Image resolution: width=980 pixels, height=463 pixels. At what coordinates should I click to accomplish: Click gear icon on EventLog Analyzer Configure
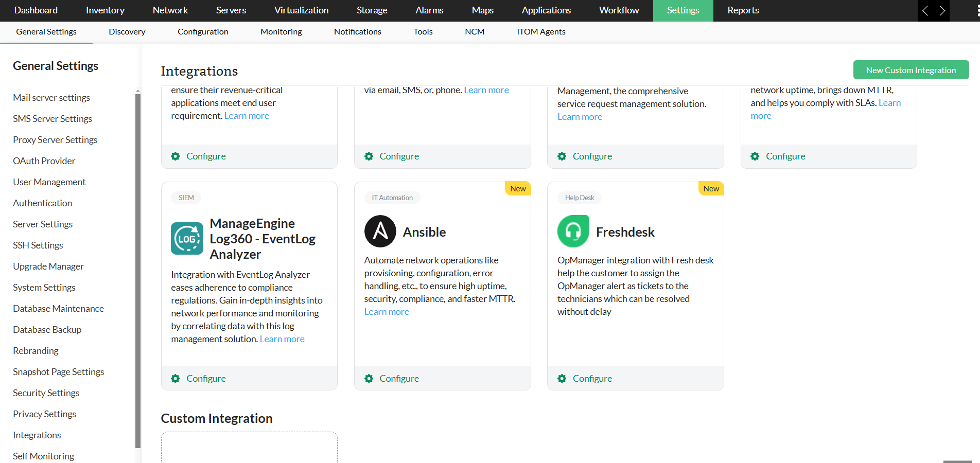176,379
